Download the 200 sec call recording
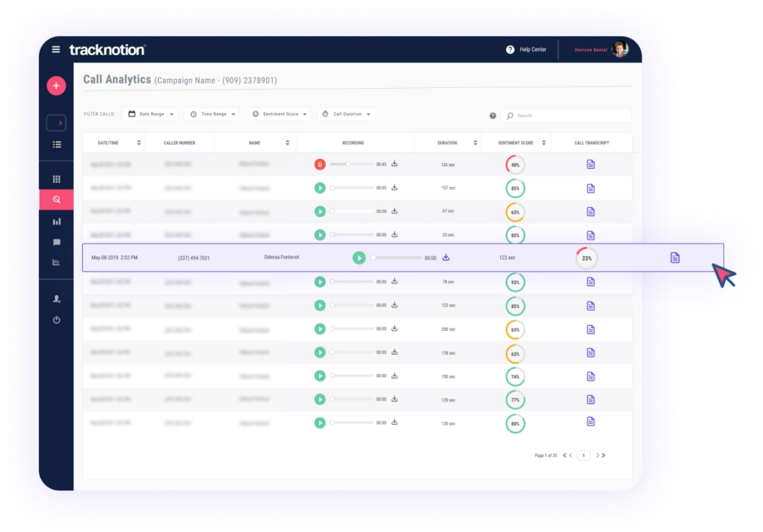 (x=395, y=329)
